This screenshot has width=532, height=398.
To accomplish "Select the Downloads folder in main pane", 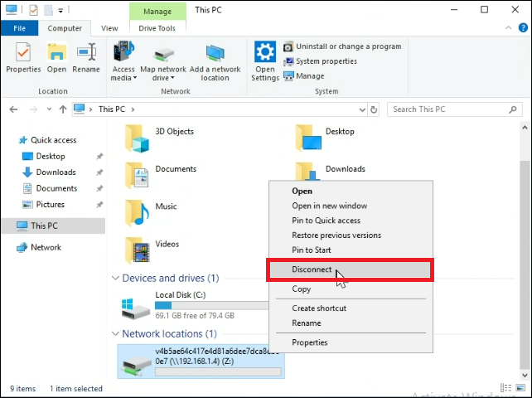I will click(x=331, y=172).
